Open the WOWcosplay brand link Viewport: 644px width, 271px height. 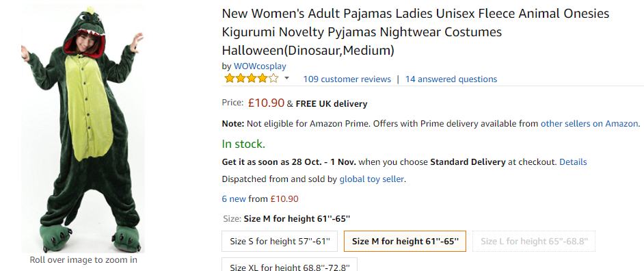coord(260,66)
